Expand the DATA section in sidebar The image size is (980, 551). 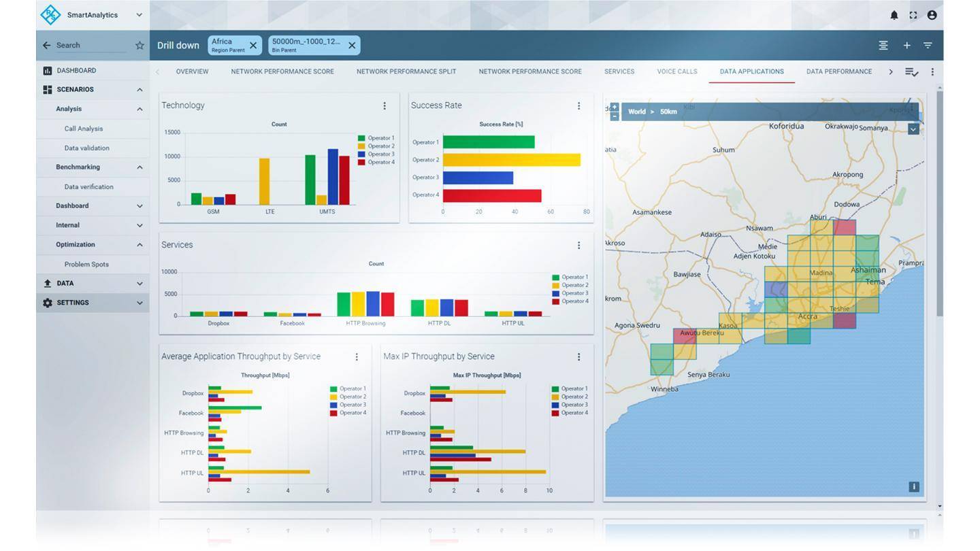(93, 284)
